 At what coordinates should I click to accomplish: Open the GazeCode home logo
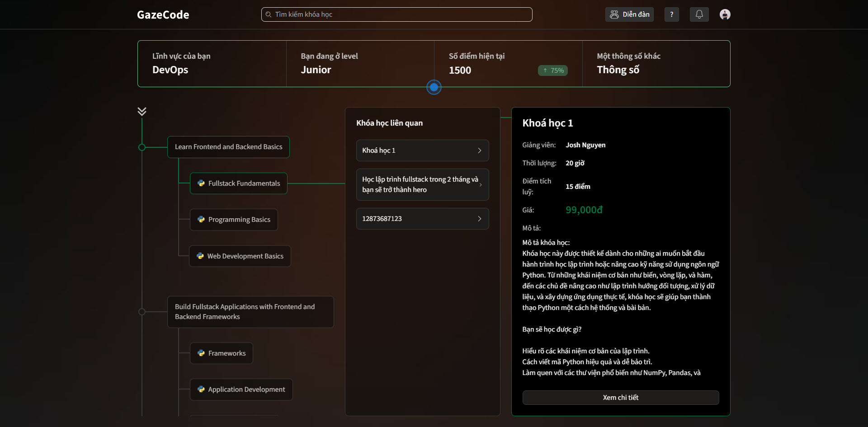163,14
